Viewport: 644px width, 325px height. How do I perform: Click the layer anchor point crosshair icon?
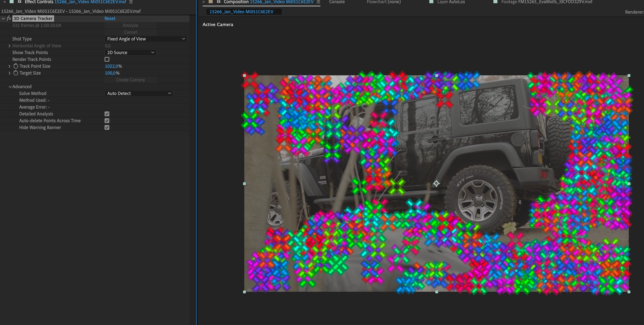436,184
